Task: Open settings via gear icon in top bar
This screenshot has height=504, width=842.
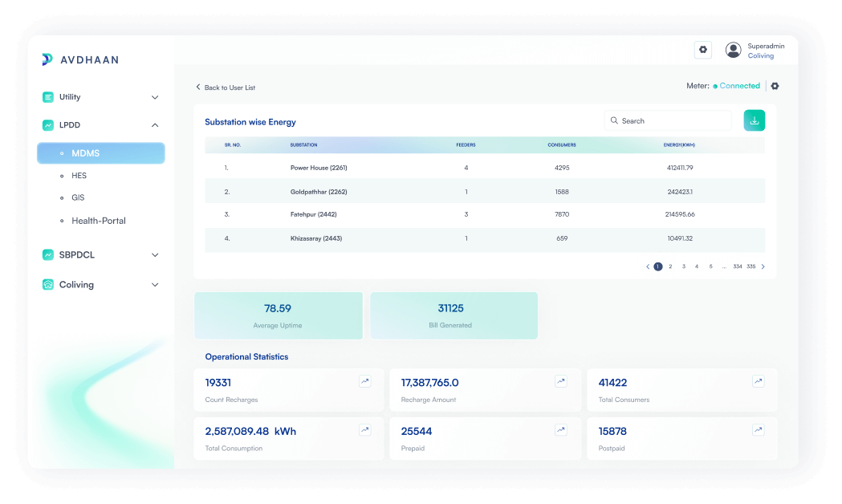Action: (x=703, y=50)
